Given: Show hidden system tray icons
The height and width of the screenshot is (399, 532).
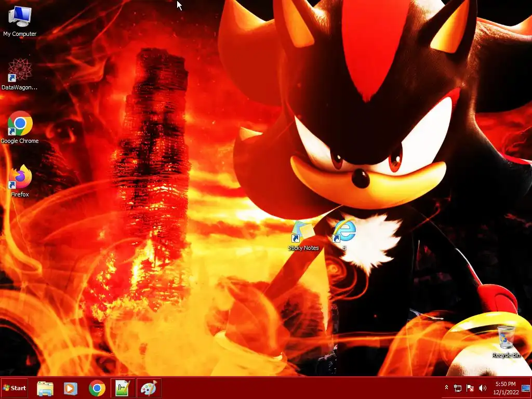Looking at the screenshot, I should coord(446,388).
